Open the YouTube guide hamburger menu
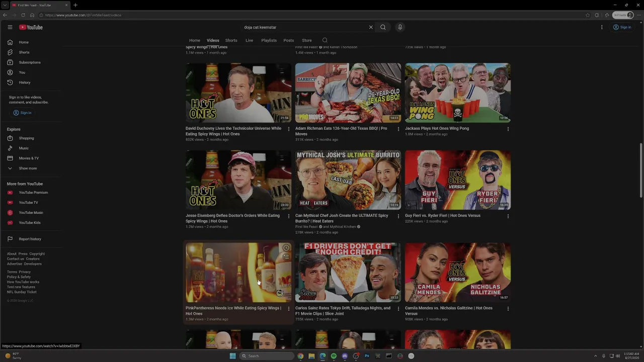644x362 pixels. click(10, 27)
